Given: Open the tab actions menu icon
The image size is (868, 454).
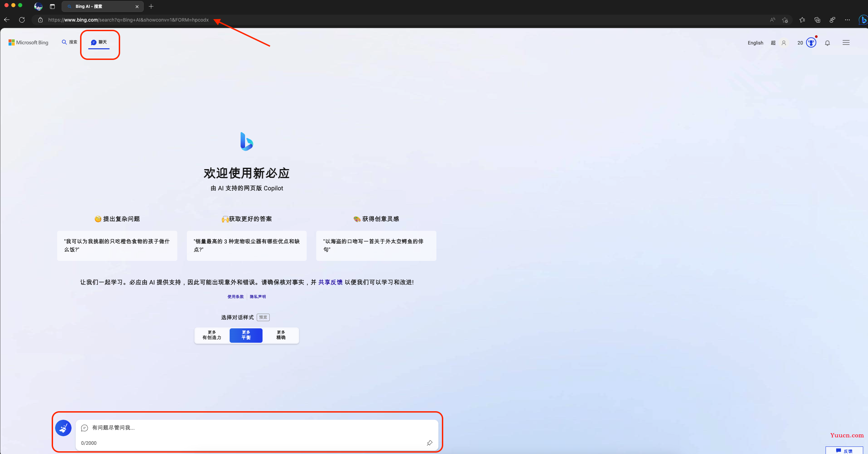Looking at the screenshot, I should [x=52, y=7].
